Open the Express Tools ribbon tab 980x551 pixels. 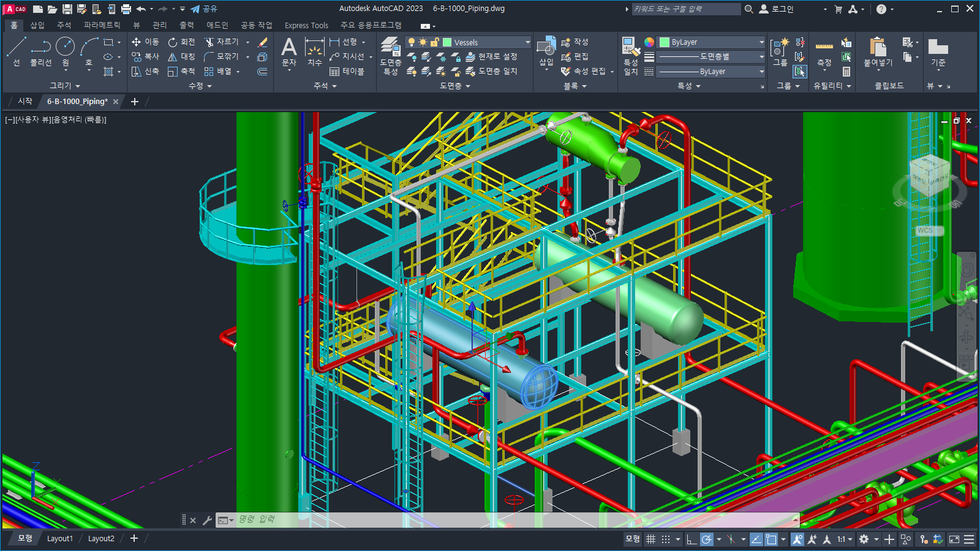coord(306,25)
